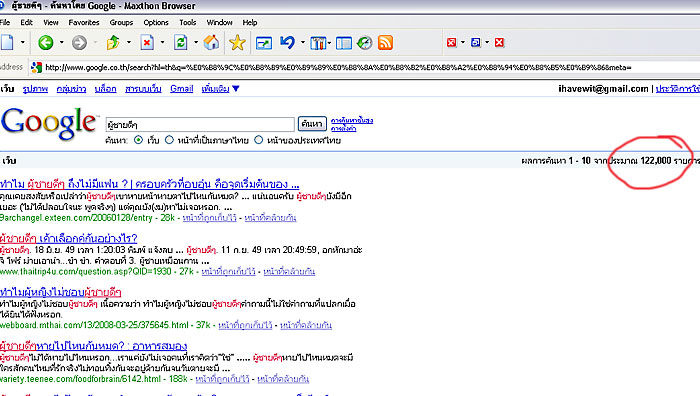Click ihavewit@gmail.com account text
This screenshot has height=396, width=700.
click(x=603, y=88)
